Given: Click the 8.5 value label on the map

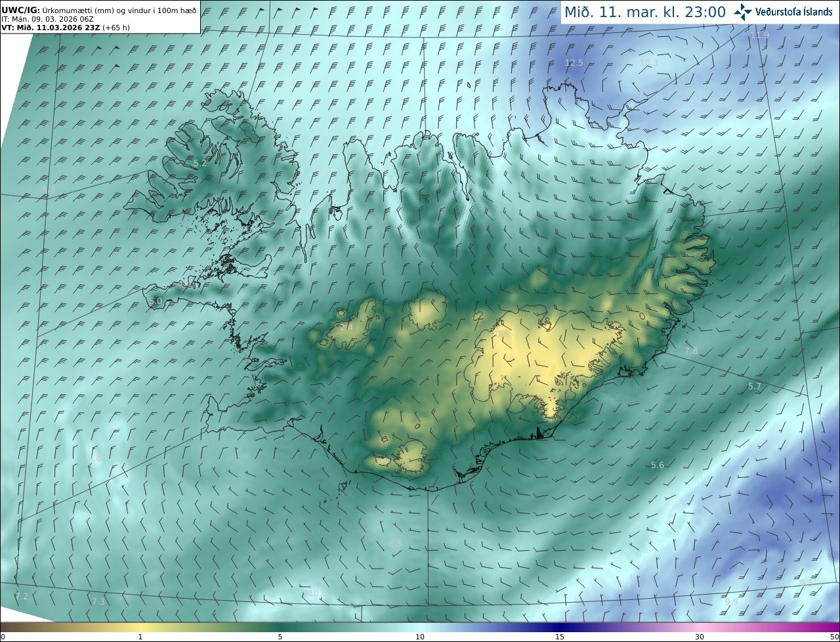Looking at the screenshot, I should tap(396, 544).
